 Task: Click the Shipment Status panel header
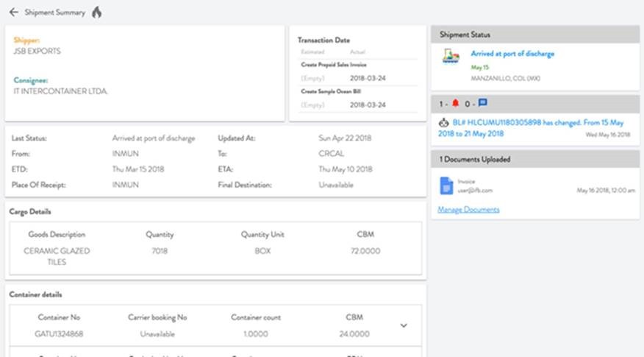tap(535, 35)
